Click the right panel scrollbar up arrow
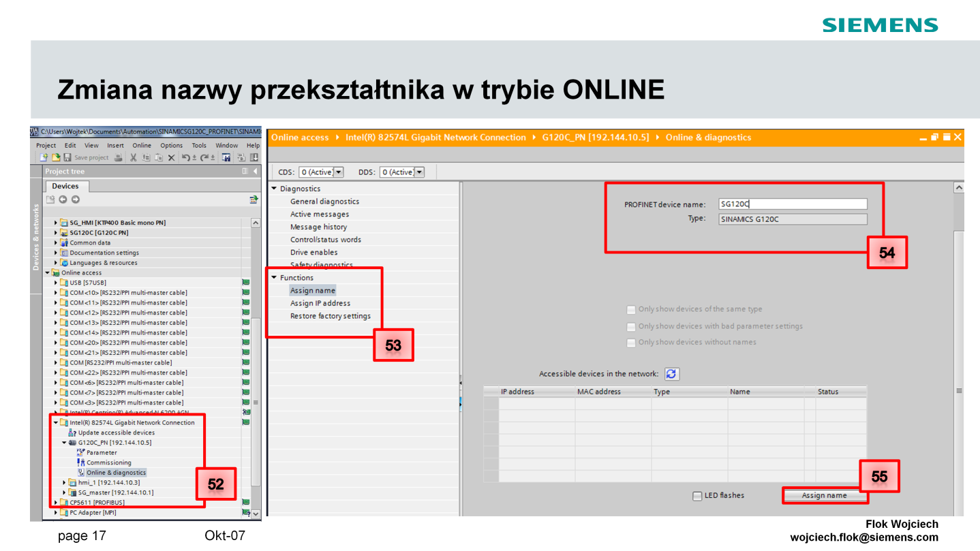Image resolution: width=980 pixels, height=551 pixels. coord(959,187)
